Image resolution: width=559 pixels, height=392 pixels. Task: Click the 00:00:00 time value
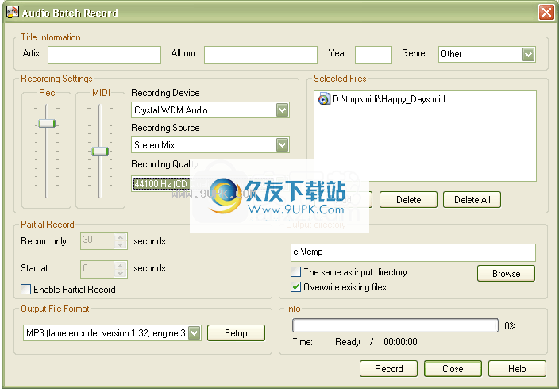[400, 342]
